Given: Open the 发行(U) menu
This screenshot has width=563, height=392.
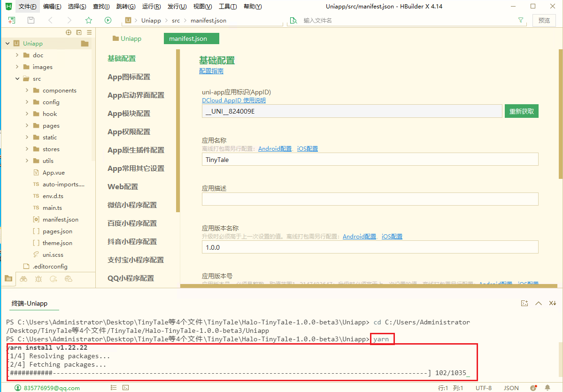Looking at the screenshot, I should click(177, 7).
